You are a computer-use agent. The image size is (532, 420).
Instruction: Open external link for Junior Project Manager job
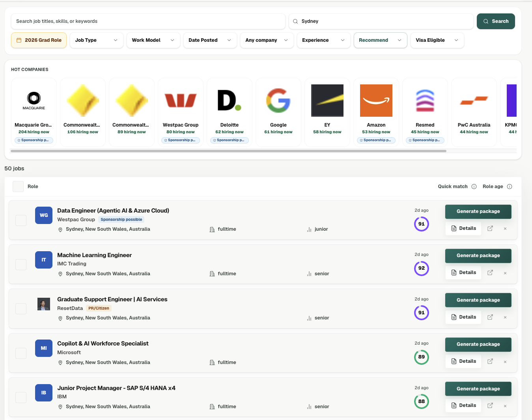pyautogui.click(x=490, y=405)
